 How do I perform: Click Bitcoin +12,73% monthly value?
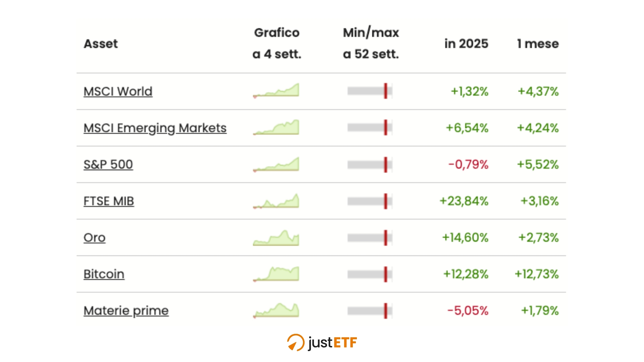[537, 274]
